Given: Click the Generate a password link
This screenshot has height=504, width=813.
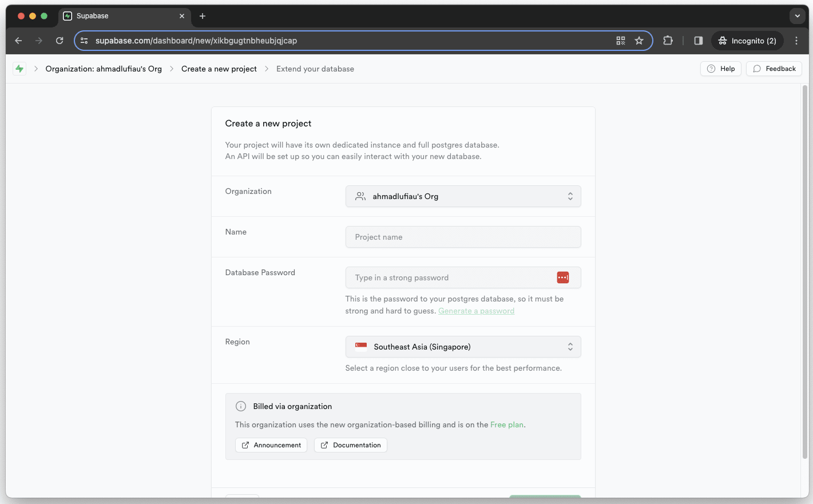Looking at the screenshot, I should pos(476,311).
